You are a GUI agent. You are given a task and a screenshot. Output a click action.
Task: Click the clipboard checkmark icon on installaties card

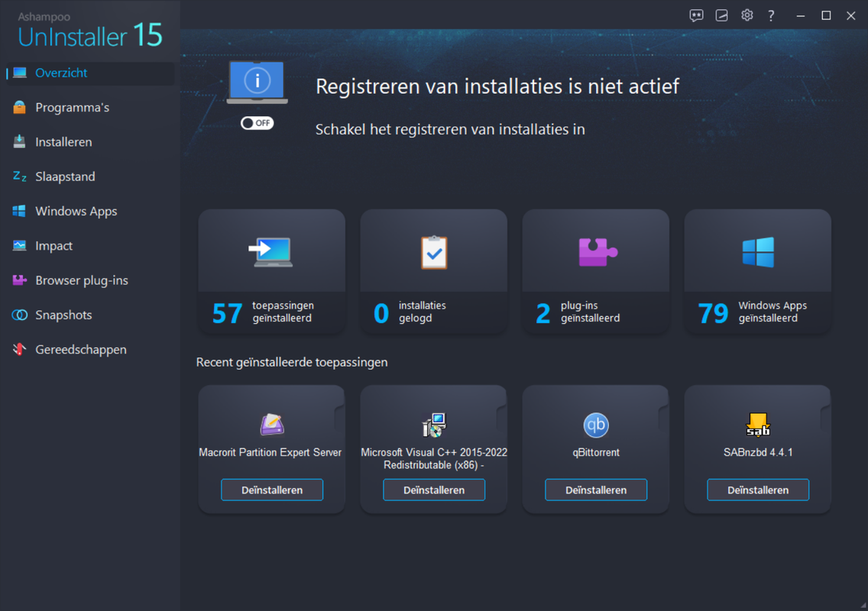434,252
